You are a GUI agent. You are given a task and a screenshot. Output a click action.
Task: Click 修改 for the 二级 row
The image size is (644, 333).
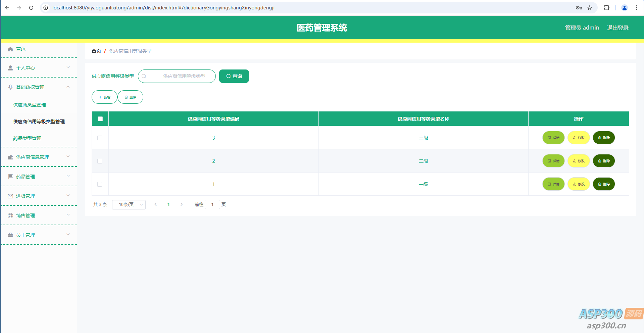579,161
